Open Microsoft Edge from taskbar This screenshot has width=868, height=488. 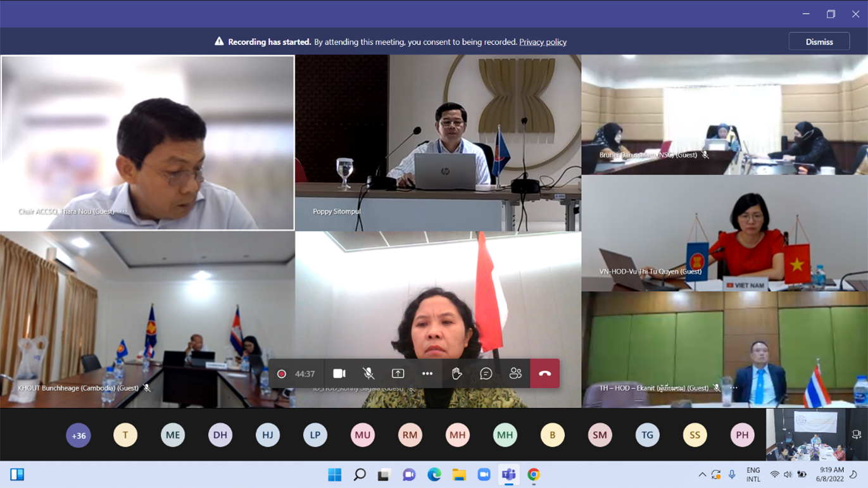tap(434, 475)
